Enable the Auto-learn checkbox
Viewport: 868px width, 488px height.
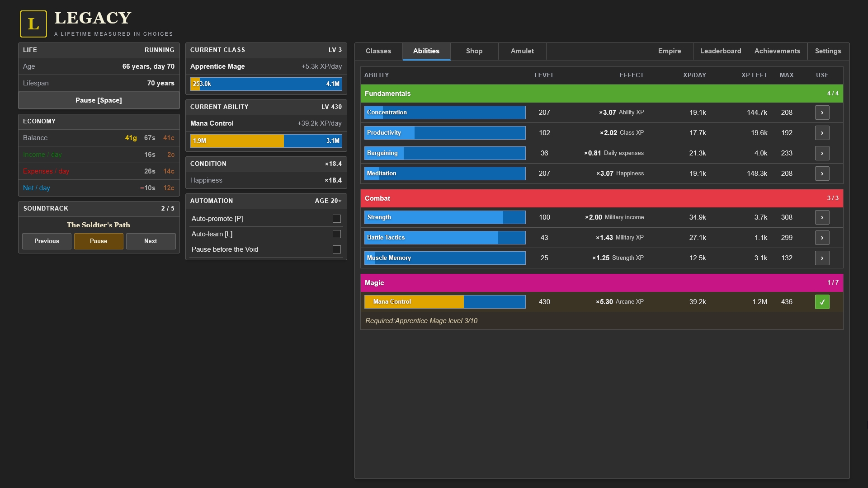(337, 234)
